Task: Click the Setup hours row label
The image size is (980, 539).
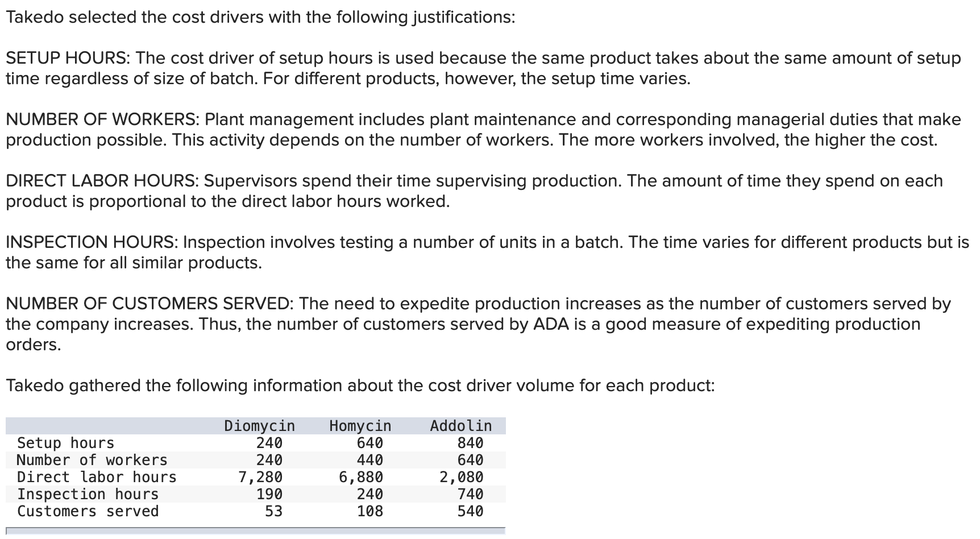Action: 65,443
